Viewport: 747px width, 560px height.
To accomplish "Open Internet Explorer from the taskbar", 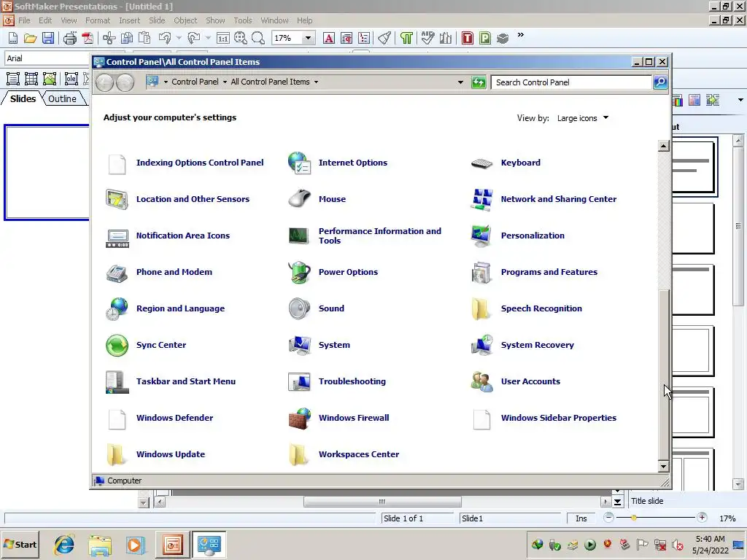I will (x=64, y=545).
